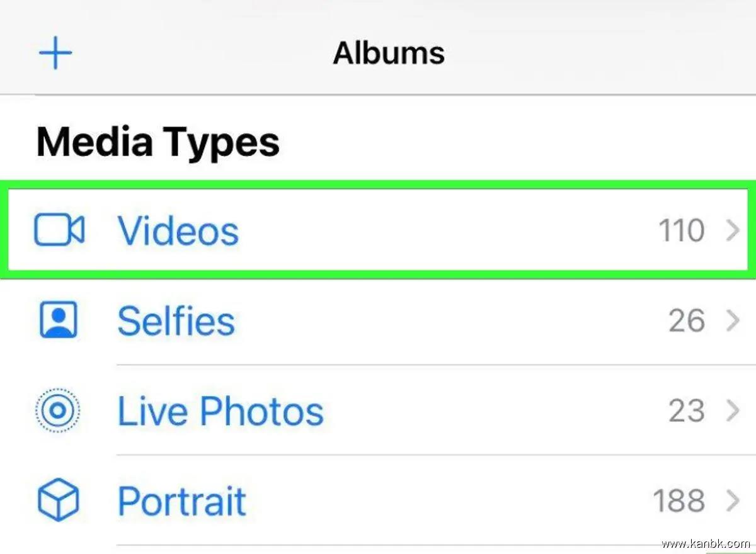The image size is (756, 554).
Task: Tap the Albums title in header
Action: (x=389, y=53)
